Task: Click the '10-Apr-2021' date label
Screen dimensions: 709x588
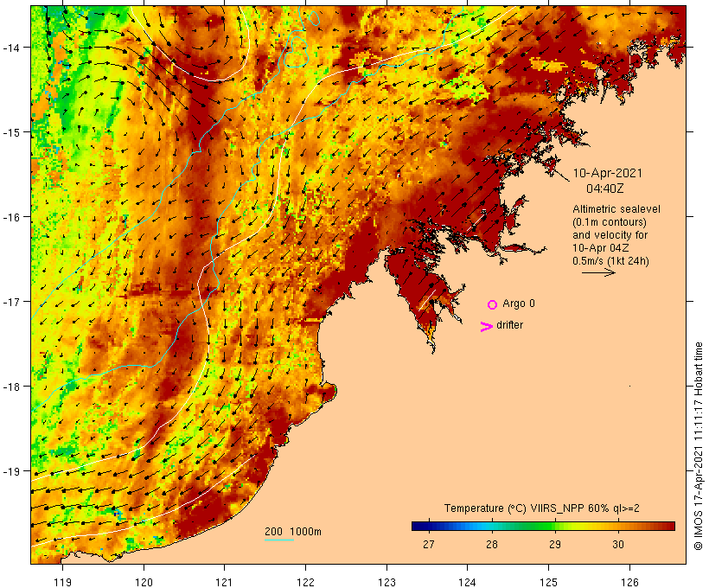Action: [x=607, y=173]
